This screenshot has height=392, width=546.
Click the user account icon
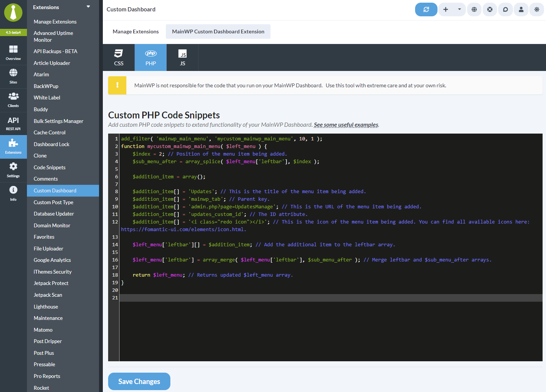[x=521, y=9]
